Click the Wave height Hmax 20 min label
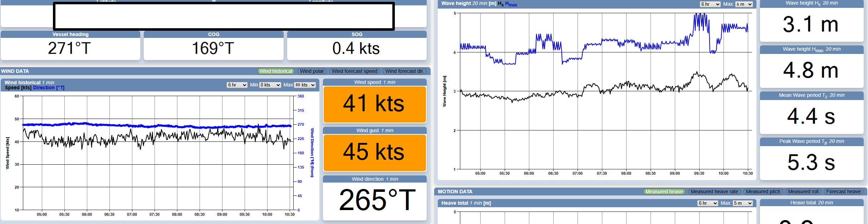Image resolution: width=868 pixels, height=224 pixels. (811, 49)
